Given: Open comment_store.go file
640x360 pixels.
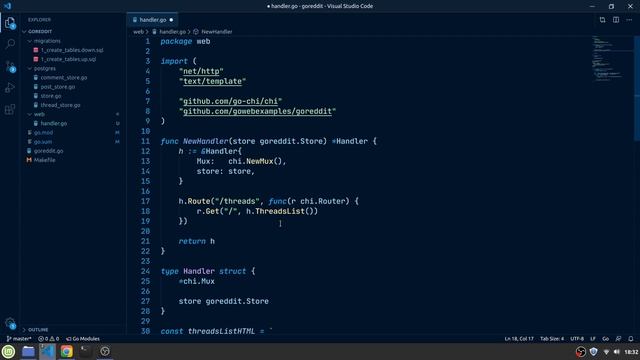Looking at the screenshot, I should (x=64, y=78).
